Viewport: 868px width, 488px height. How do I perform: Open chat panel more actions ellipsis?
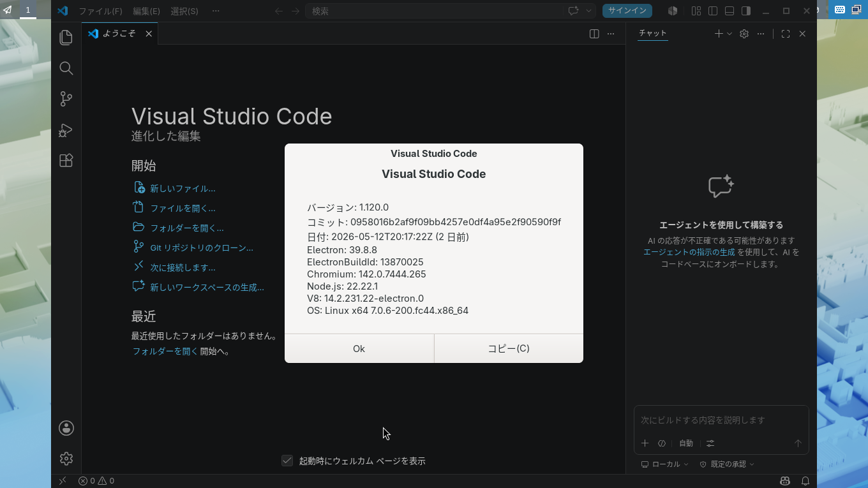(761, 34)
